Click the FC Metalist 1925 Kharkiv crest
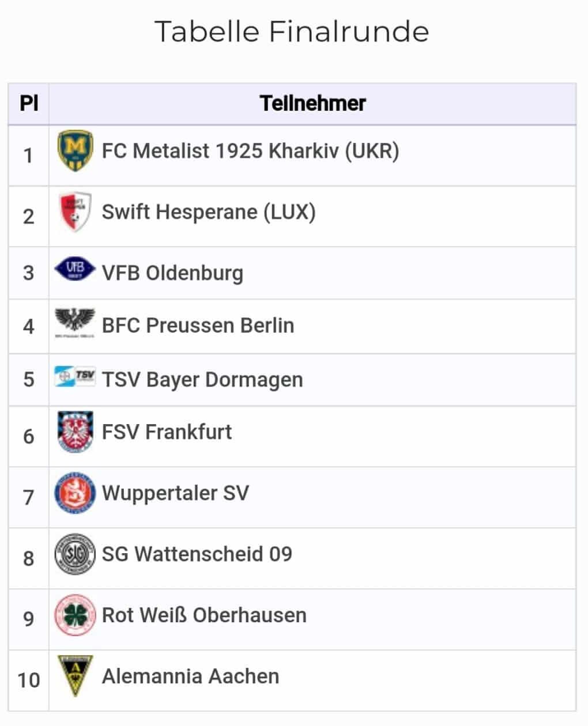This screenshot has height=726, width=588. click(76, 151)
